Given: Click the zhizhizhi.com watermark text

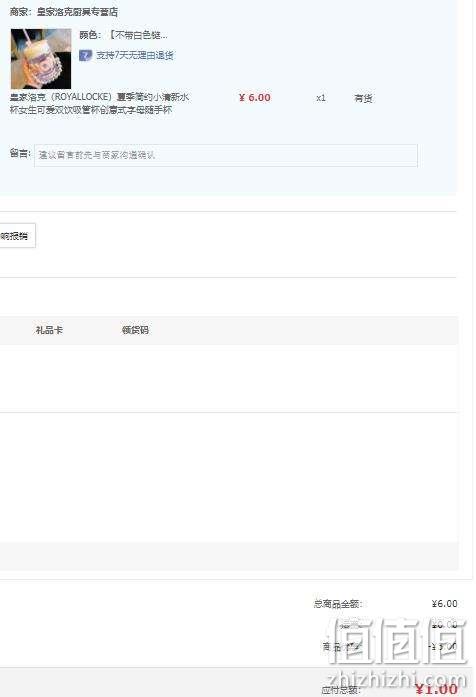Looking at the screenshot, I should pyautogui.click(x=397, y=679).
